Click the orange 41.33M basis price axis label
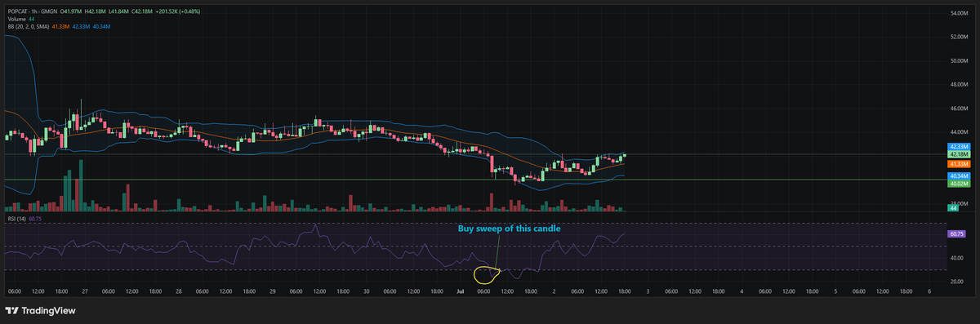The height and width of the screenshot is (324, 980). [959, 164]
